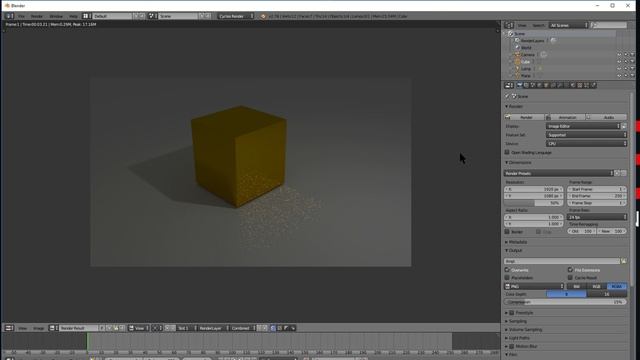This screenshot has height=360, width=640.
Task: Select RenderLayers in the outliner
Action: click(532, 40)
